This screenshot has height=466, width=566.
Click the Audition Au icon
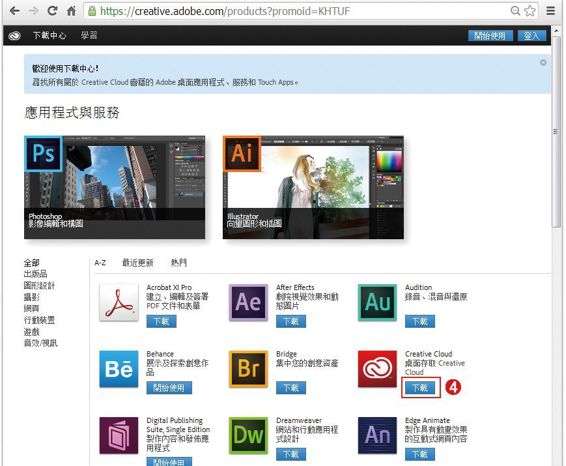pyautogui.click(x=377, y=302)
